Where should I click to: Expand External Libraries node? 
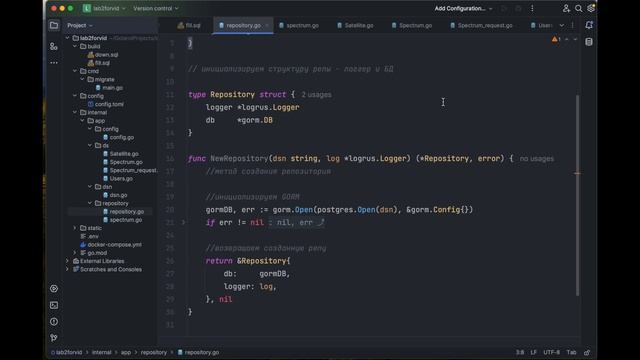coord(68,261)
